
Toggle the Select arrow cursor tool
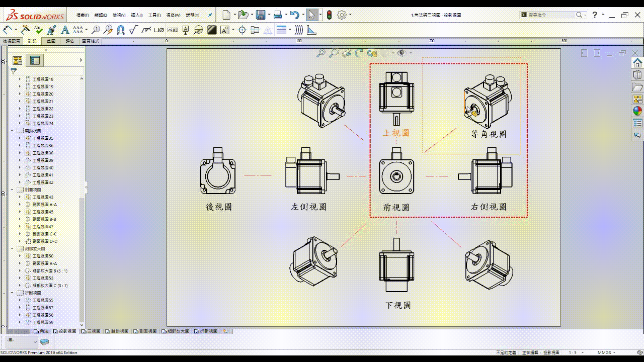point(312,15)
